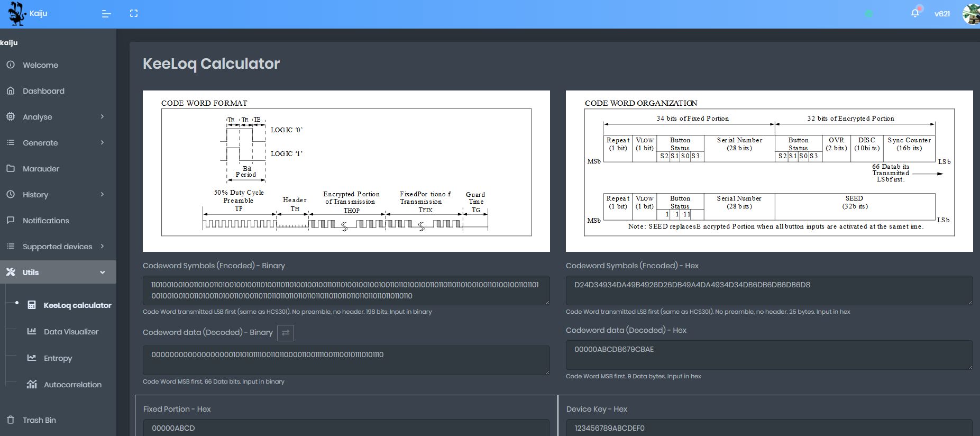The image size is (980, 436).
Task: Toggle fullscreen mode icon
Action: pos(134,14)
